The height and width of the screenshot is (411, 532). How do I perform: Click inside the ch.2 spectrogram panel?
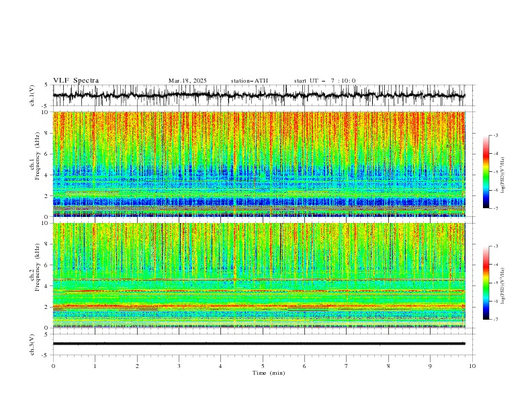259,275
